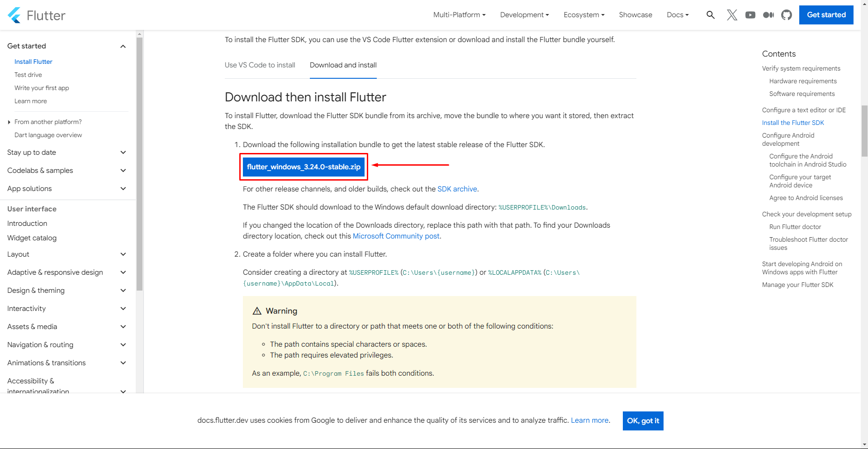Open the Docs dropdown in navbar
The height and width of the screenshot is (449, 868).
coord(678,15)
